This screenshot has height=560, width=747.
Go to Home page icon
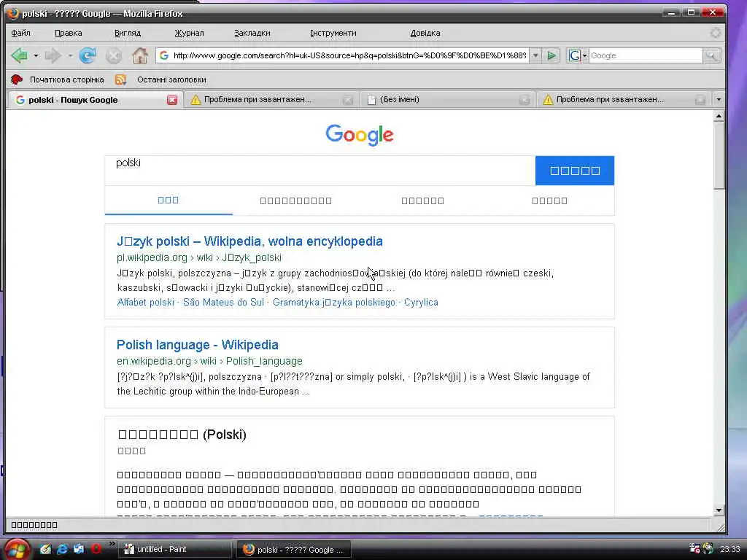[x=139, y=55]
